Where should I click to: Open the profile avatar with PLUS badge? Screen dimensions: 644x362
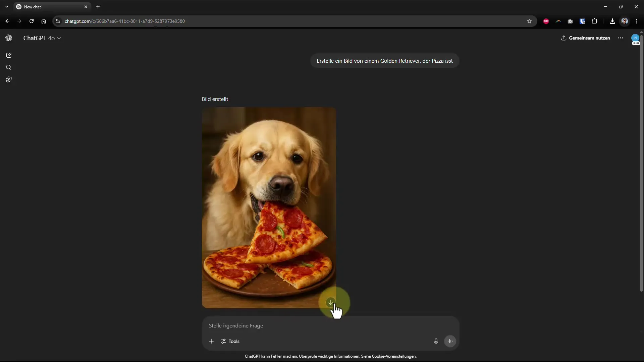click(635, 39)
